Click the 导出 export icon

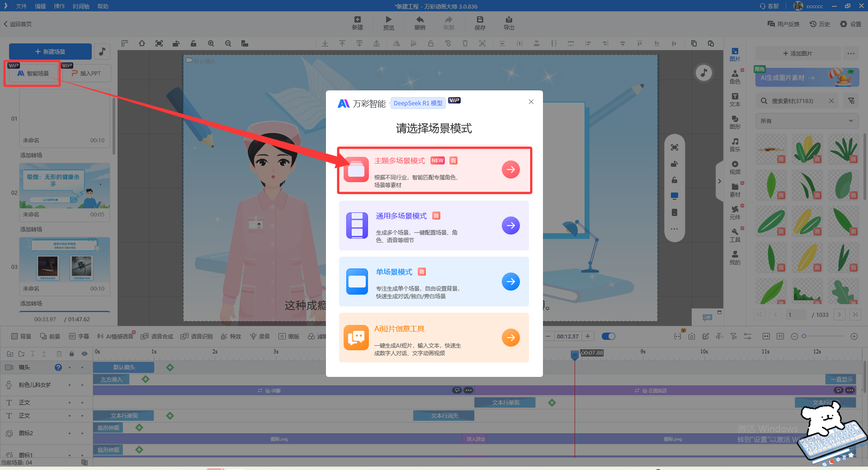[x=509, y=19]
